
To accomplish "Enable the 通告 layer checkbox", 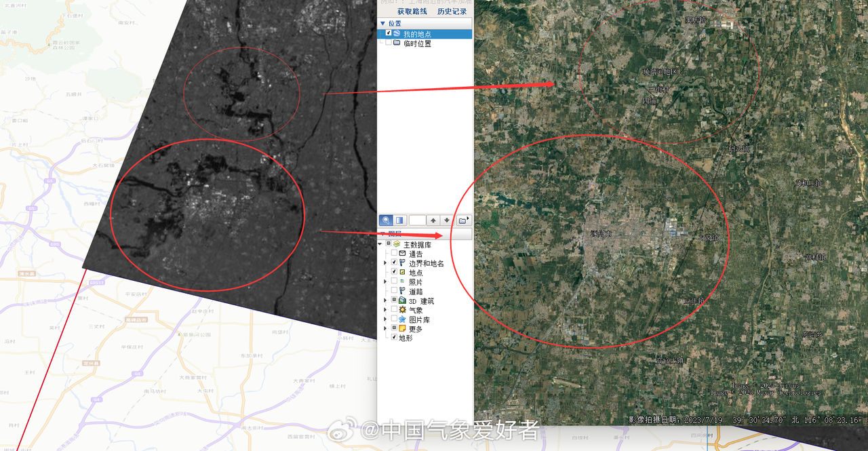I will pos(394,254).
